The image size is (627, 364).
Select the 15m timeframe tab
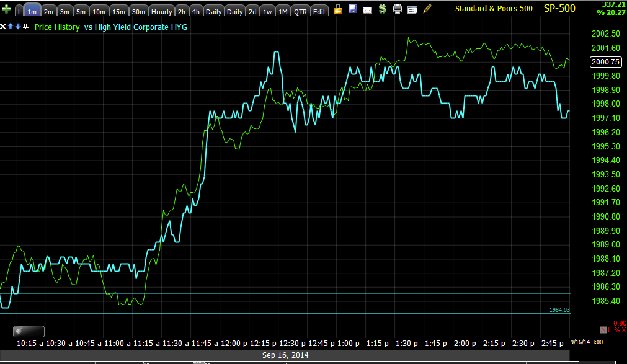click(118, 12)
